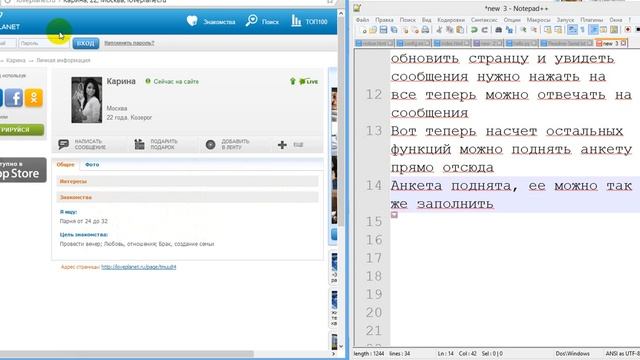The height and width of the screenshot is (360, 640).
Task: Click the blue ВХОД login button
Action: [x=86, y=43]
